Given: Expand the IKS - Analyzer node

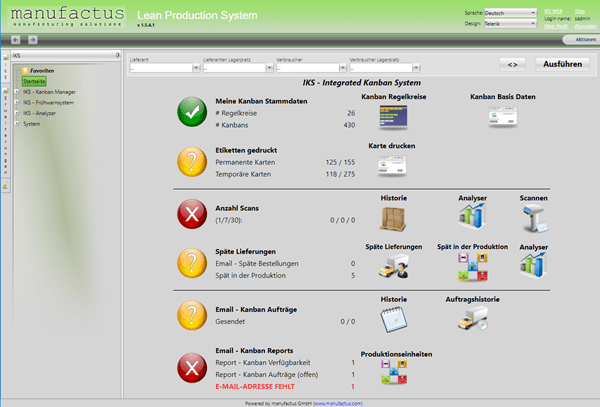Looking at the screenshot, I should point(17,113).
